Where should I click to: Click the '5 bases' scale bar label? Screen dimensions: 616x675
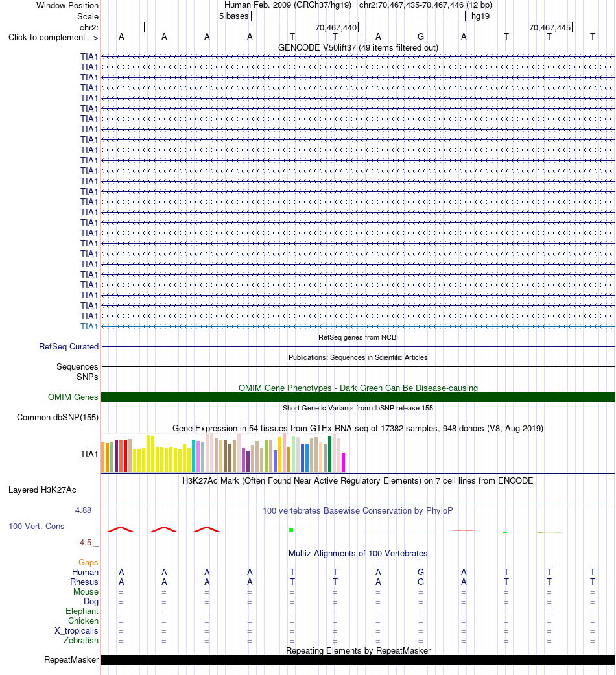pyautogui.click(x=233, y=16)
